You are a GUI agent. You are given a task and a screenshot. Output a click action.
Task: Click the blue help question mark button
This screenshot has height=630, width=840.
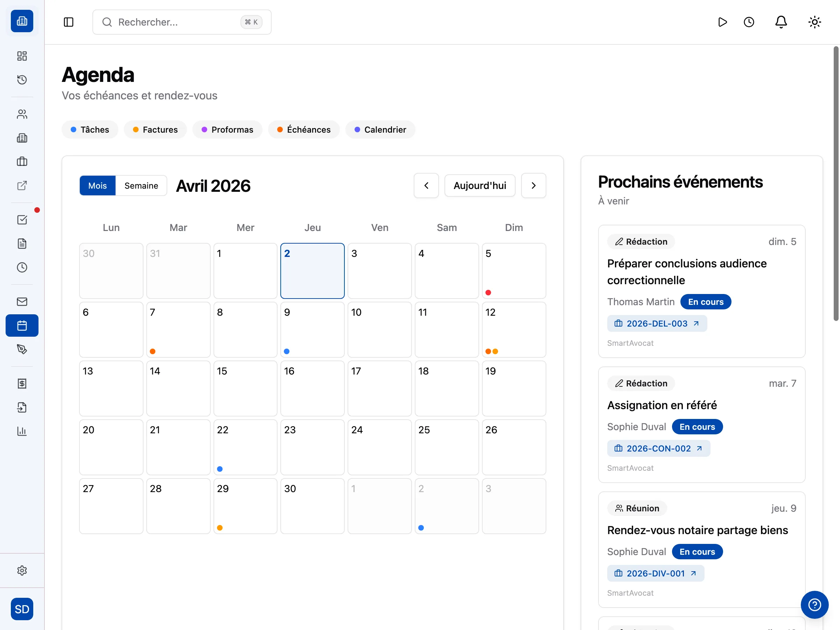pyautogui.click(x=814, y=604)
